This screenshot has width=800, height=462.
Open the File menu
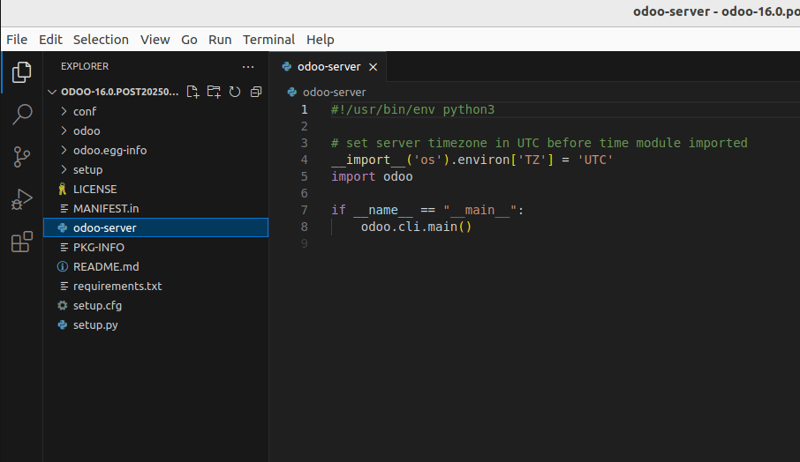[17, 39]
